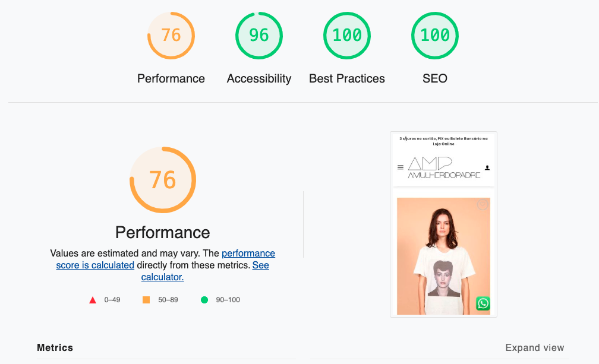Screen dimensions: 599x364
Task: Jump to the Accessibility category label
Action: 259,78
